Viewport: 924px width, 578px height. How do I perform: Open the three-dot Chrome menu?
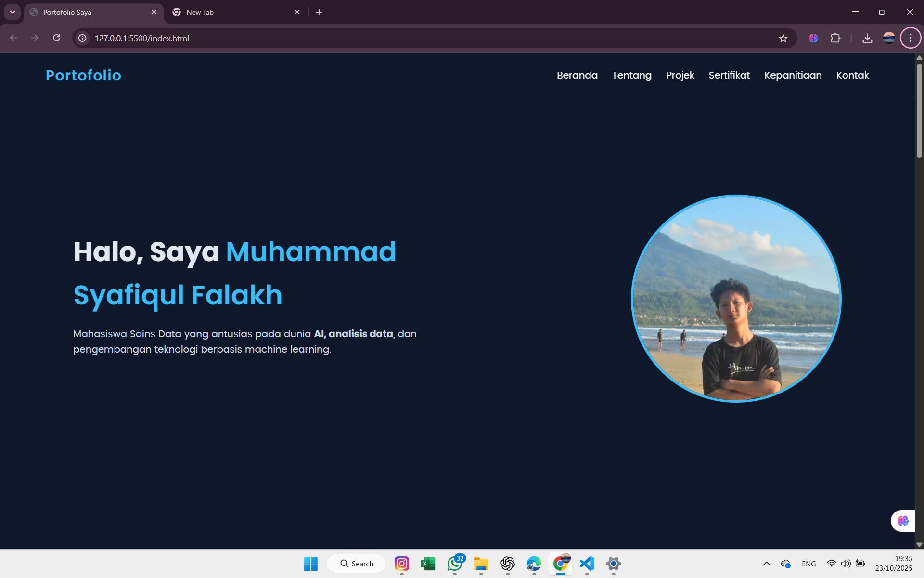911,38
